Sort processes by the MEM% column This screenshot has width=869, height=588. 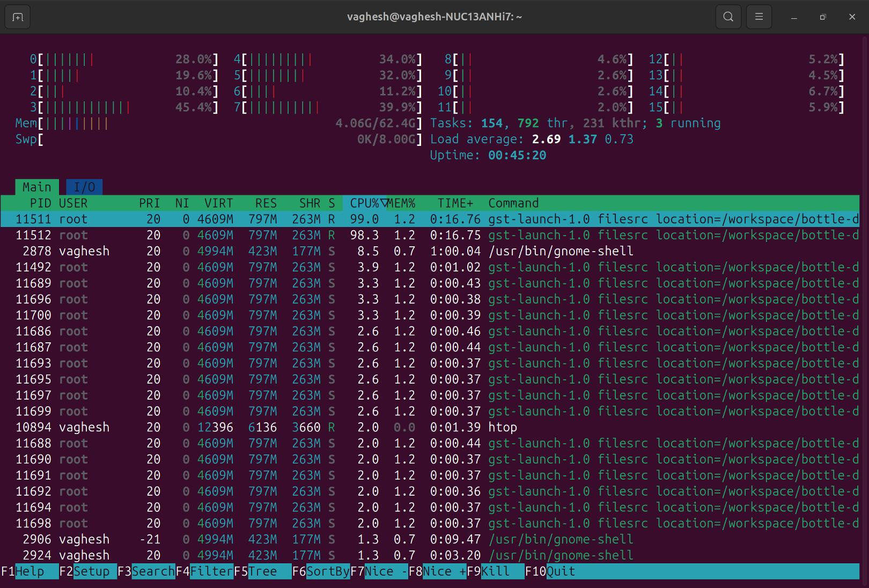[401, 203]
